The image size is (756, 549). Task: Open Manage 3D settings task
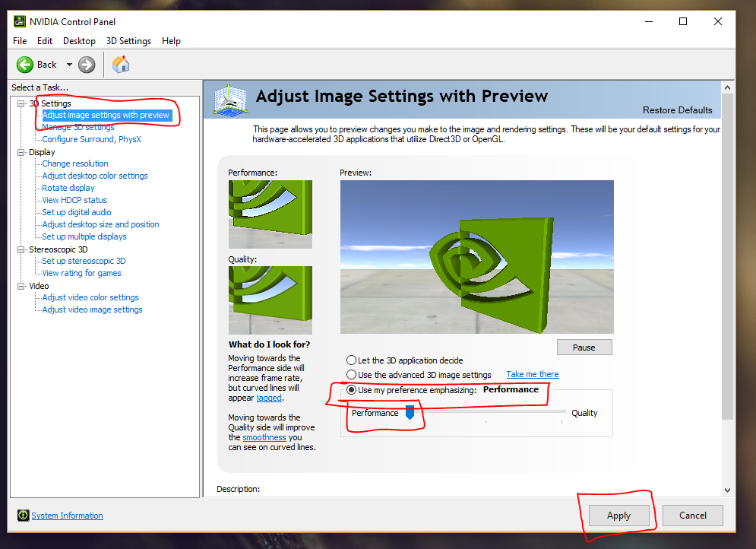78,127
